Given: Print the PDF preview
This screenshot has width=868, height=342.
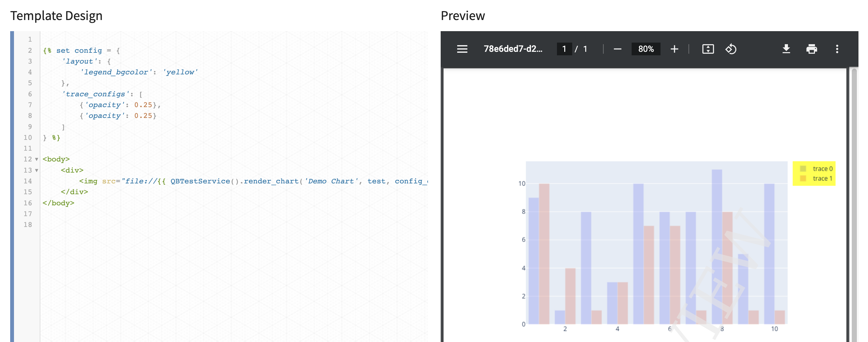Looking at the screenshot, I should pos(811,49).
